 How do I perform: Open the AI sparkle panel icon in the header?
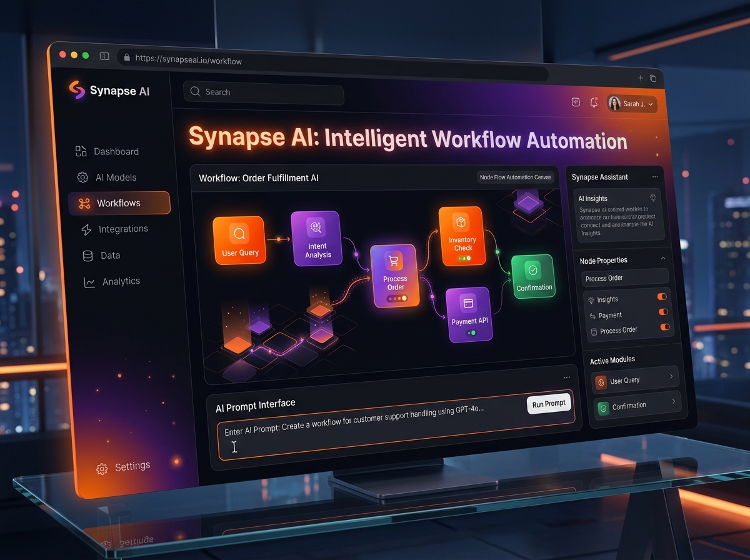click(576, 102)
